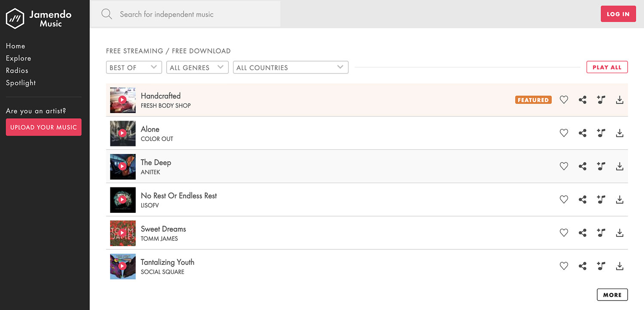The width and height of the screenshot is (644, 310).
Task: Open the Radios section
Action: [17, 71]
